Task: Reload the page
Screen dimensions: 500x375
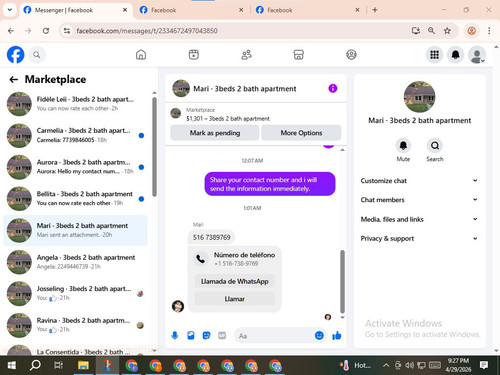Action: coord(46,31)
